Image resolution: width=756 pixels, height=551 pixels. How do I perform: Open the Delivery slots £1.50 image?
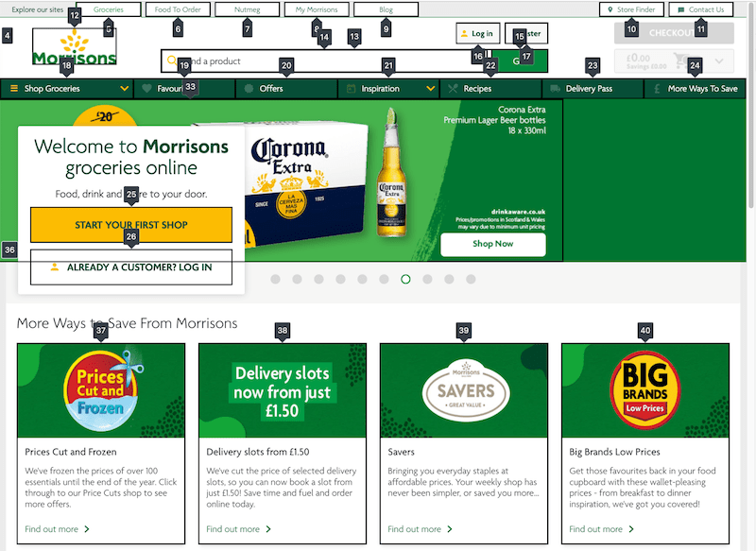click(x=283, y=390)
